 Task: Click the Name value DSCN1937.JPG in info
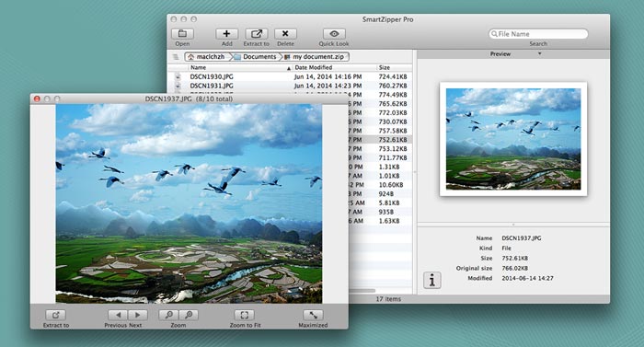(522, 238)
